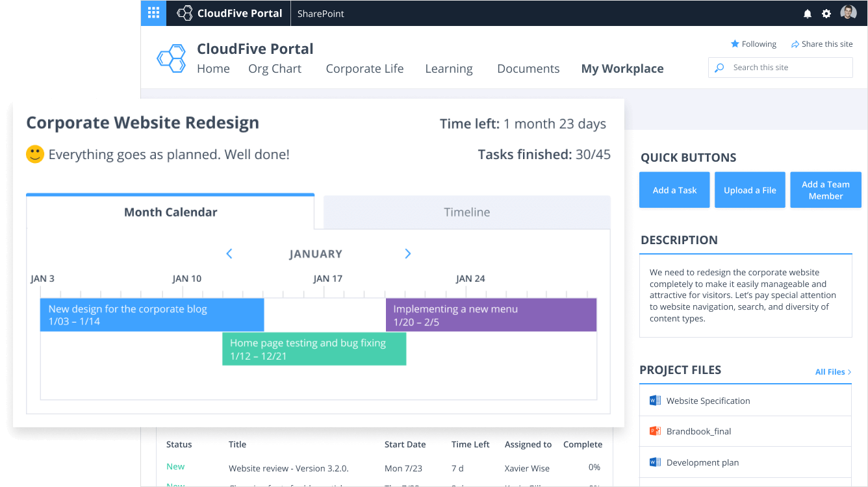Go to next month with right chevron

pos(408,254)
